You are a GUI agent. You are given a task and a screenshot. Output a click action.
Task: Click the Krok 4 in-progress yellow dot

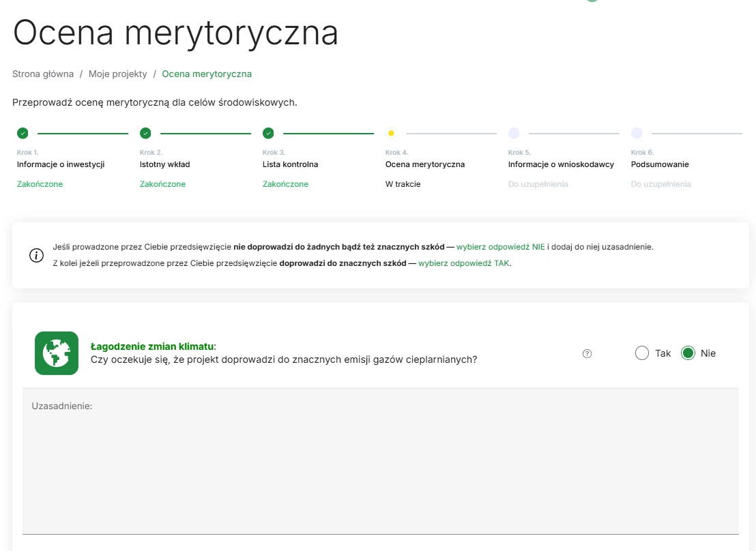pyautogui.click(x=391, y=133)
